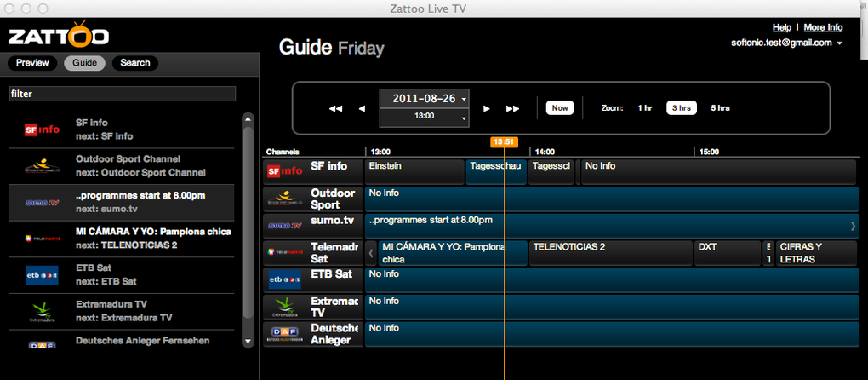Click the channel filter input field
The width and height of the screenshot is (868, 380).
[123, 94]
